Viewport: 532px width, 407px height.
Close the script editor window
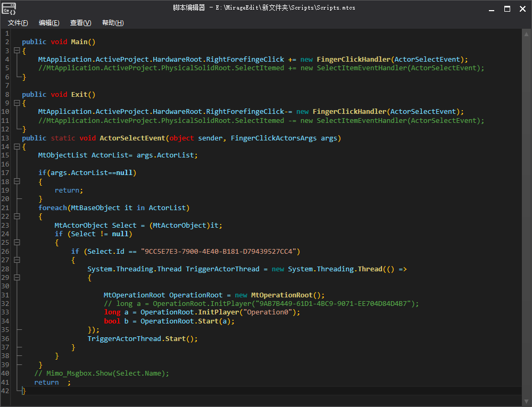tap(523, 9)
